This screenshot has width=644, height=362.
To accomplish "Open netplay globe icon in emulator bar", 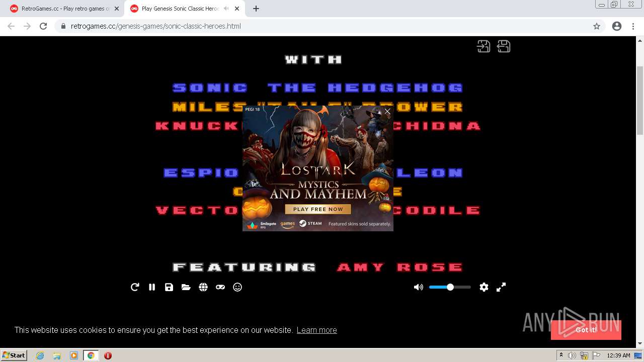I will pyautogui.click(x=203, y=287).
